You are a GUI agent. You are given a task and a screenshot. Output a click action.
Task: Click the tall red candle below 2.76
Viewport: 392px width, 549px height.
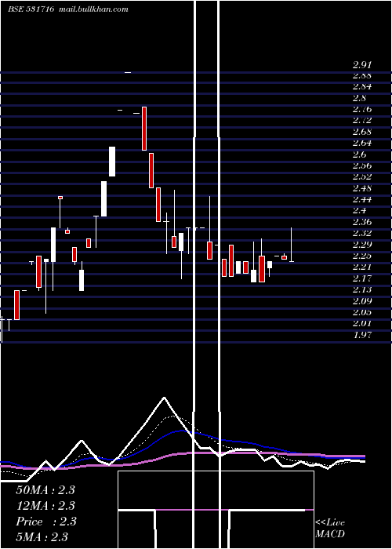[x=144, y=129]
